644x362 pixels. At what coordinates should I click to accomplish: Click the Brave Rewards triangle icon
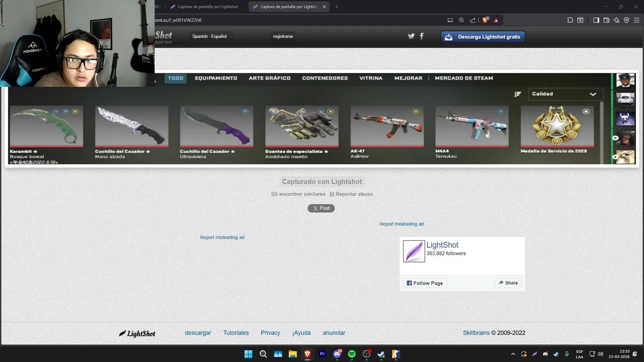pyautogui.click(x=496, y=20)
